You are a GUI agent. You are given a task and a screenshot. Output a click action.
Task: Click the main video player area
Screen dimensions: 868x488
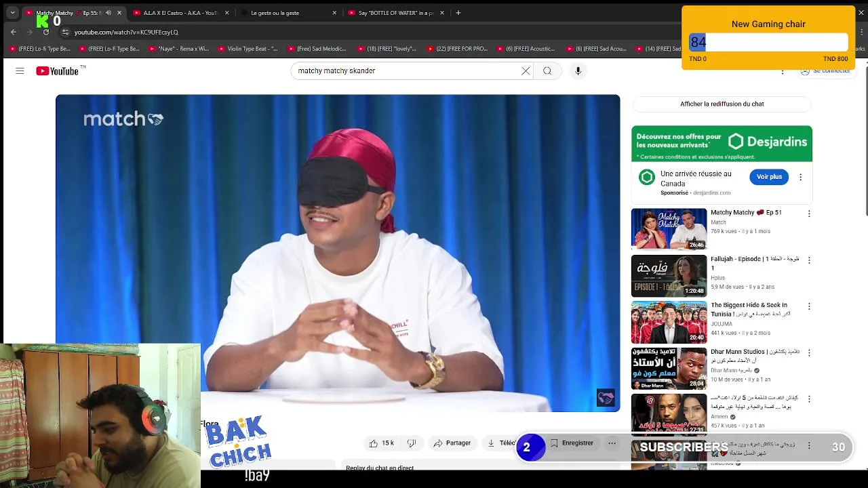(x=338, y=253)
